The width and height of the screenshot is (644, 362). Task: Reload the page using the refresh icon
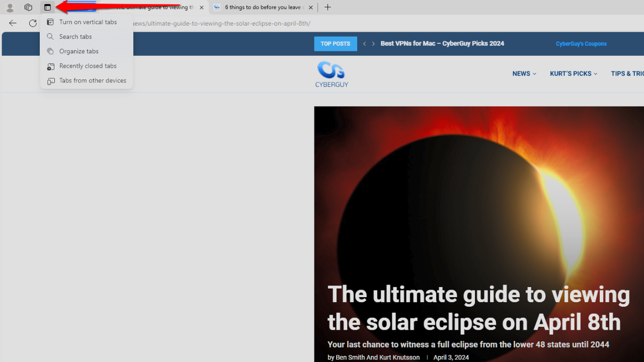tap(31, 23)
